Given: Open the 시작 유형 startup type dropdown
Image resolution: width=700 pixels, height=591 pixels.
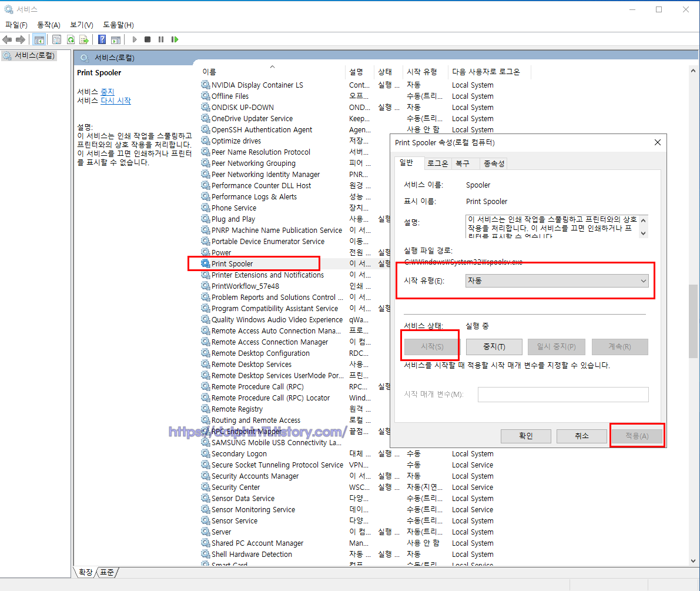Looking at the screenshot, I should pyautogui.click(x=557, y=281).
